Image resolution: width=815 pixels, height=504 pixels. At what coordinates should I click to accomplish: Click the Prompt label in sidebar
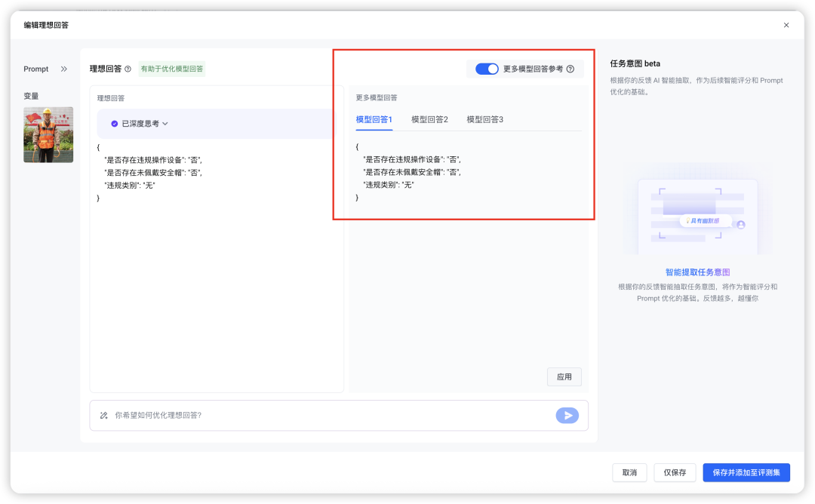(x=36, y=69)
